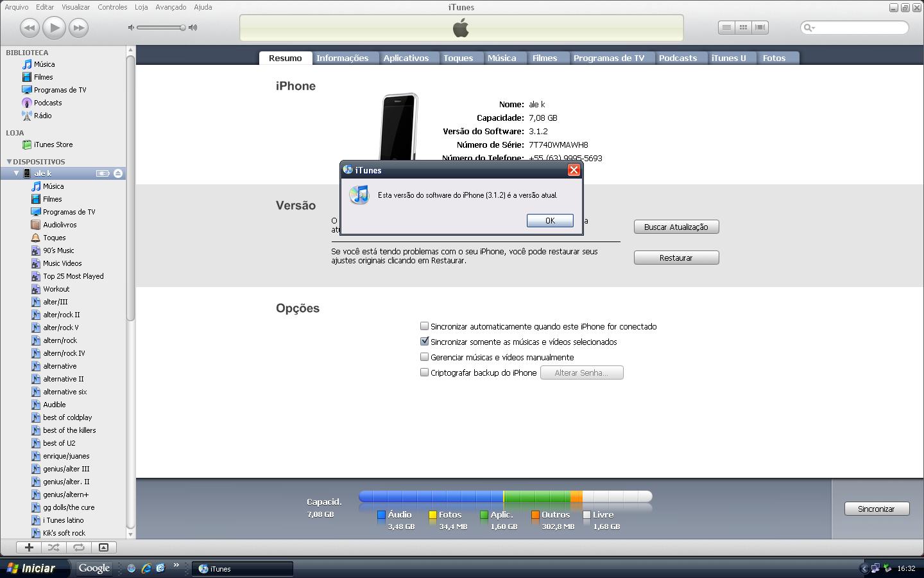Switch to list view
The height and width of the screenshot is (578, 924).
pos(726,28)
